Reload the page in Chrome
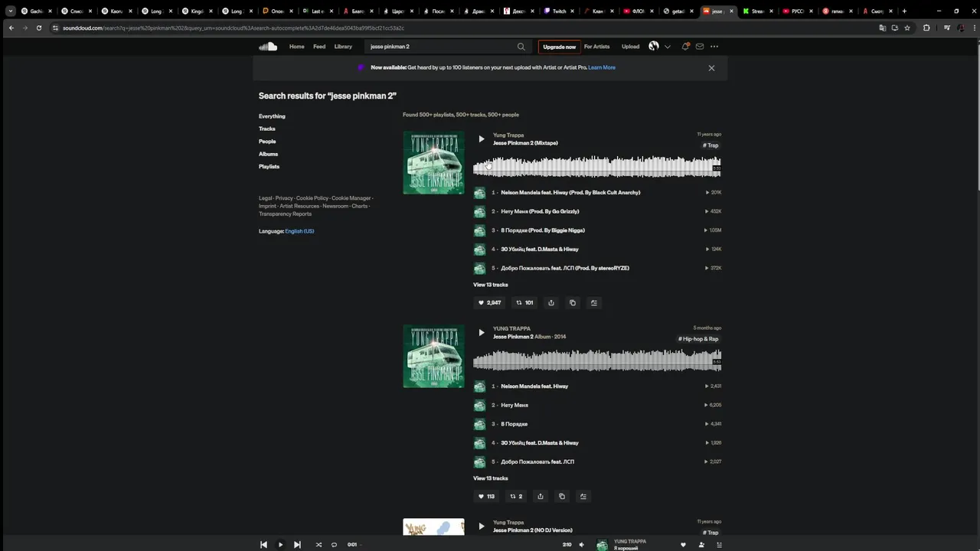 coord(39,28)
